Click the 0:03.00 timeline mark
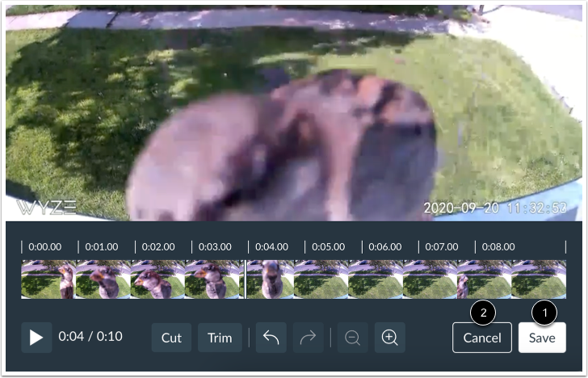This screenshot has width=588, height=378. (x=215, y=247)
